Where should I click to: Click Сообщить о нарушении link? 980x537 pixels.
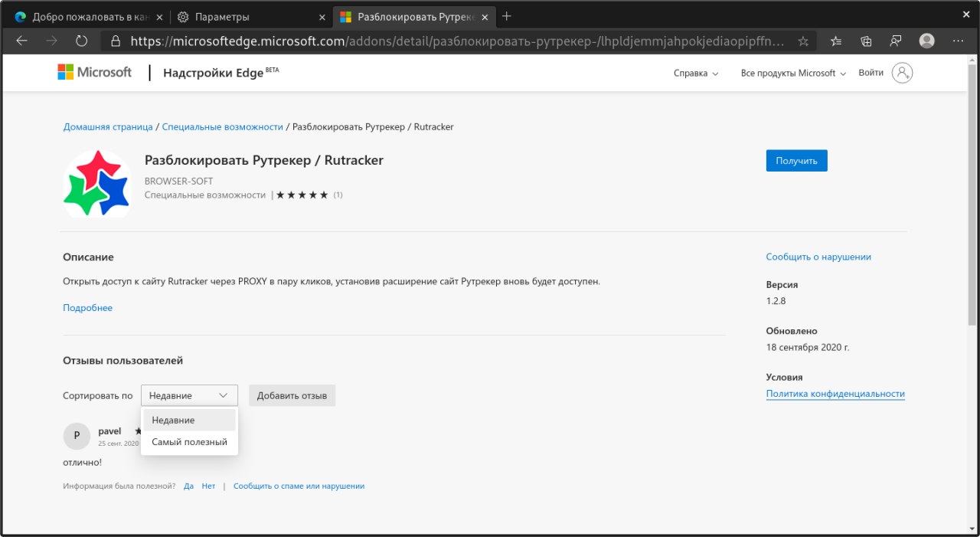[x=818, y=257]
